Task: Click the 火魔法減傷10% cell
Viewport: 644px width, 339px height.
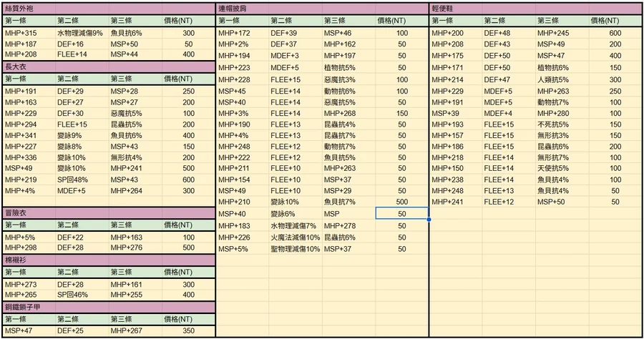Action: pos(296,237)
